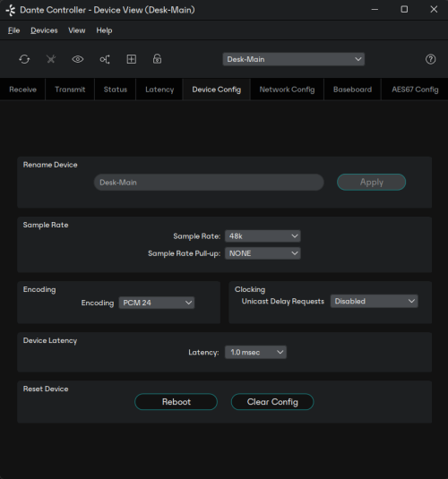The height and width of the screenshot is (479, 448).
Task: Switch to the Transmit tab
Action: click(70, 90)
